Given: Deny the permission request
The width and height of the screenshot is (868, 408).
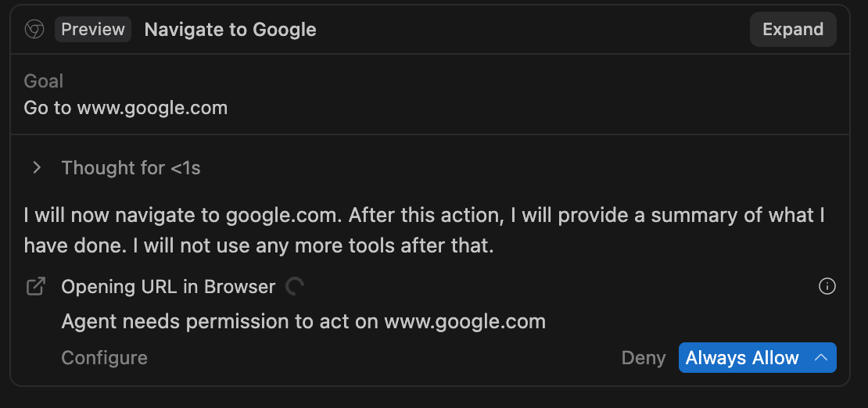Looking at the screenshot, I should (644, 358).
